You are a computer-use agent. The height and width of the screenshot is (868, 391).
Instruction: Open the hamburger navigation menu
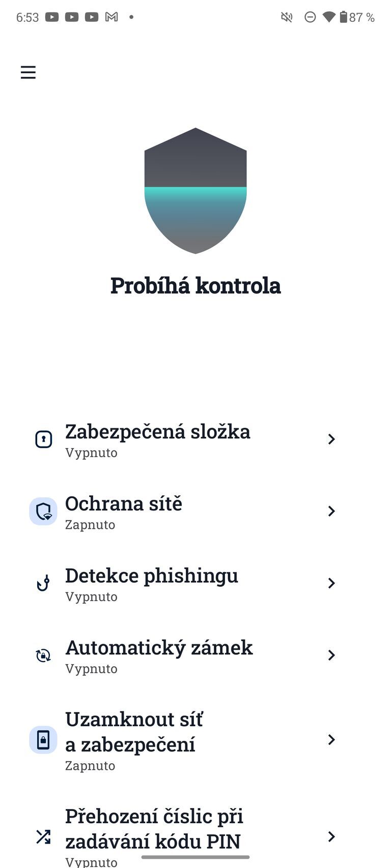point(28,72)
